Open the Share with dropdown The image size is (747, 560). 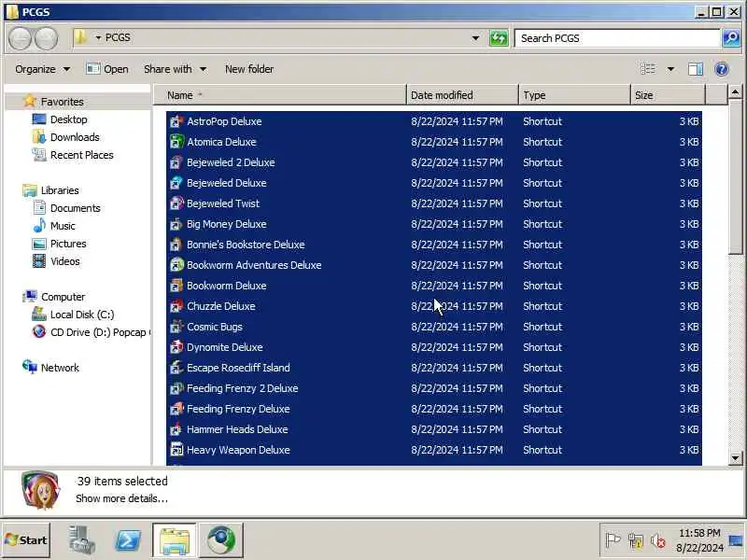pos(176,69)
